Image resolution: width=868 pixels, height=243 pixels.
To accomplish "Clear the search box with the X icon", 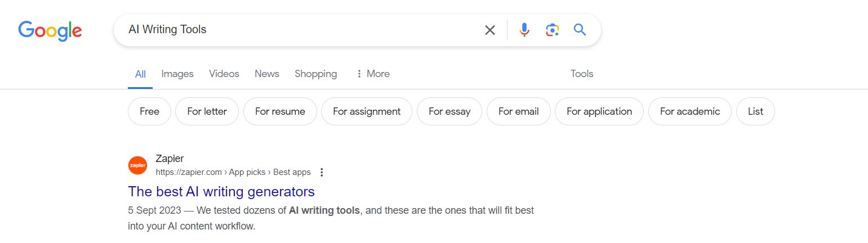I will [x=490, y=30].
